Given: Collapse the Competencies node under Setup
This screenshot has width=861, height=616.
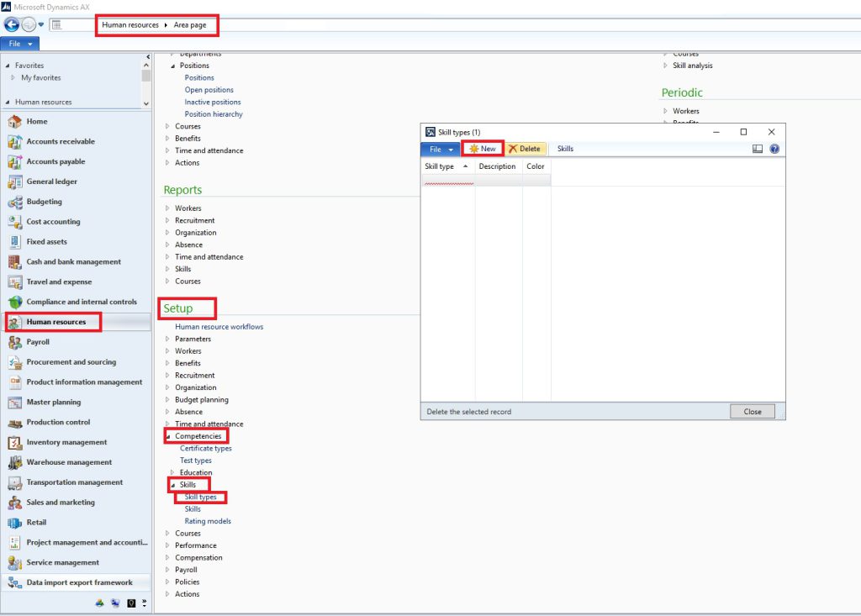Looking at the screenshot, I should click(168, 436).
